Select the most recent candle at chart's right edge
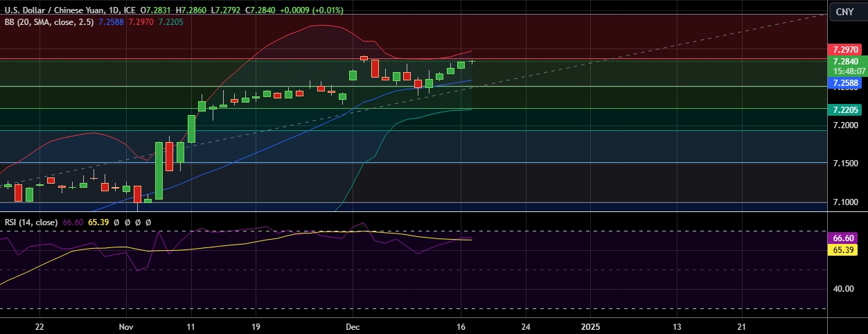The image size is (868, 334). pyautogui.click(x=472, y=62)
